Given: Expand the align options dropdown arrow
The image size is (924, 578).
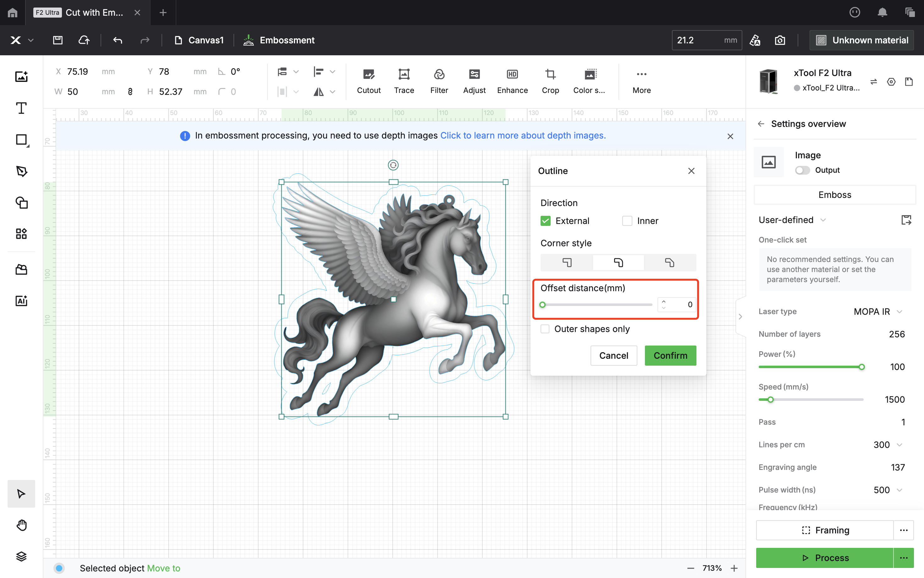Looking at the screenshot, I should (332, 72).
